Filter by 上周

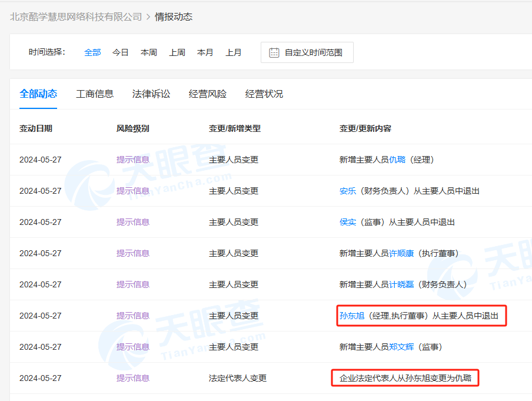(177, 52)
